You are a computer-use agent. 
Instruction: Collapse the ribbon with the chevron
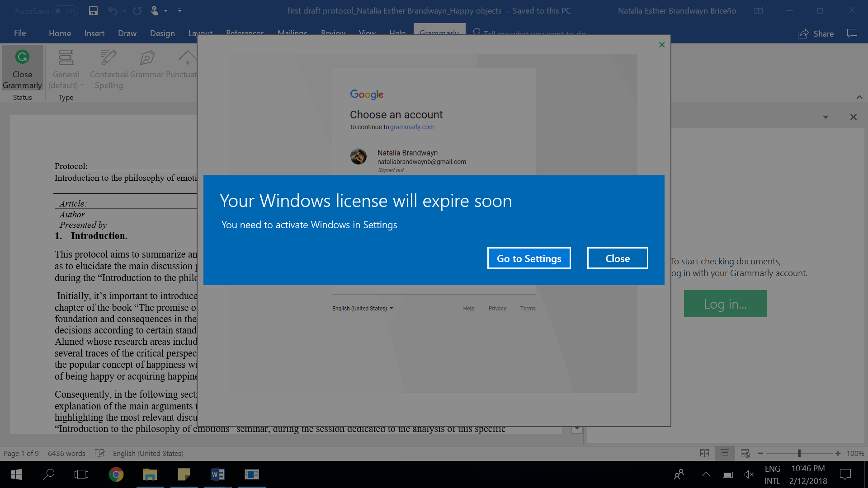pyautogui.click(x=859, y=97)
